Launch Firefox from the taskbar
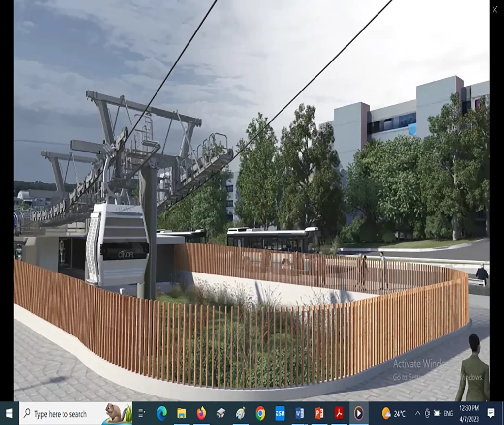 point(201,413)
